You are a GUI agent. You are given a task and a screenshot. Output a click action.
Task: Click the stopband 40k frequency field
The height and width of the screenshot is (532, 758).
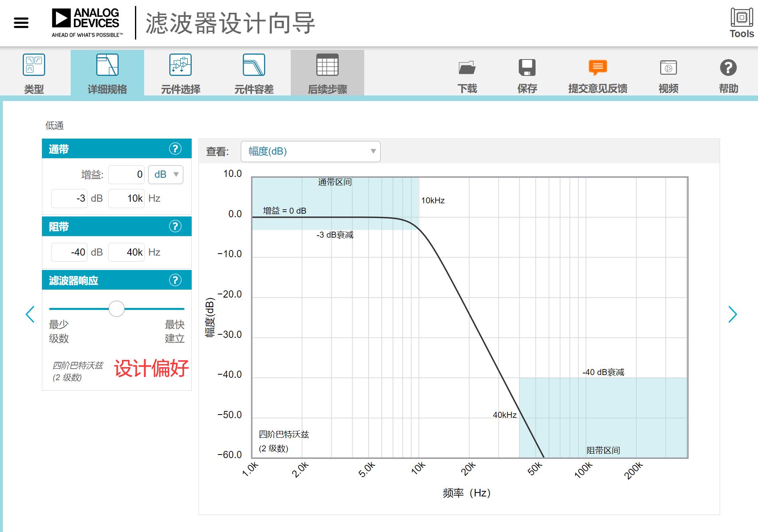[127, 252]
